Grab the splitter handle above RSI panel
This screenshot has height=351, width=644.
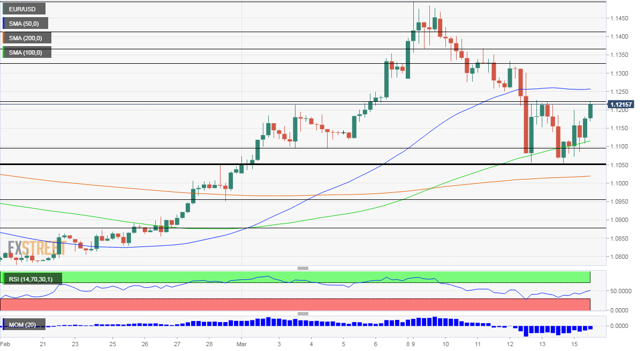click(x=303, y=268)
